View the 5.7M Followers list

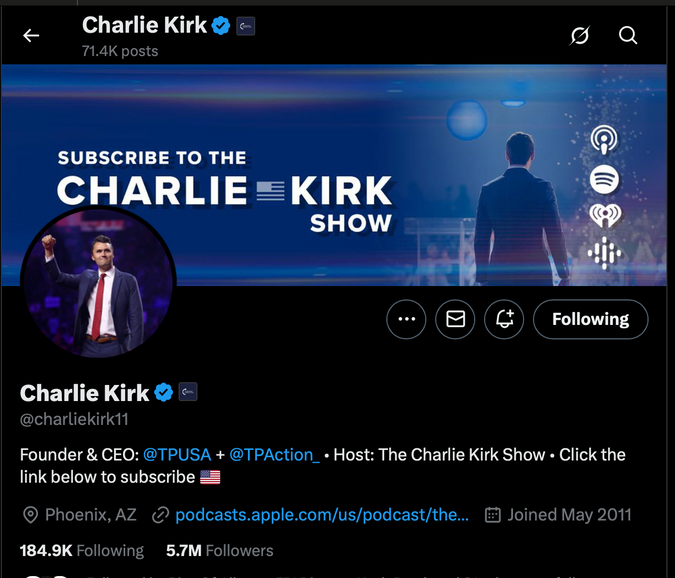point(220,550)
